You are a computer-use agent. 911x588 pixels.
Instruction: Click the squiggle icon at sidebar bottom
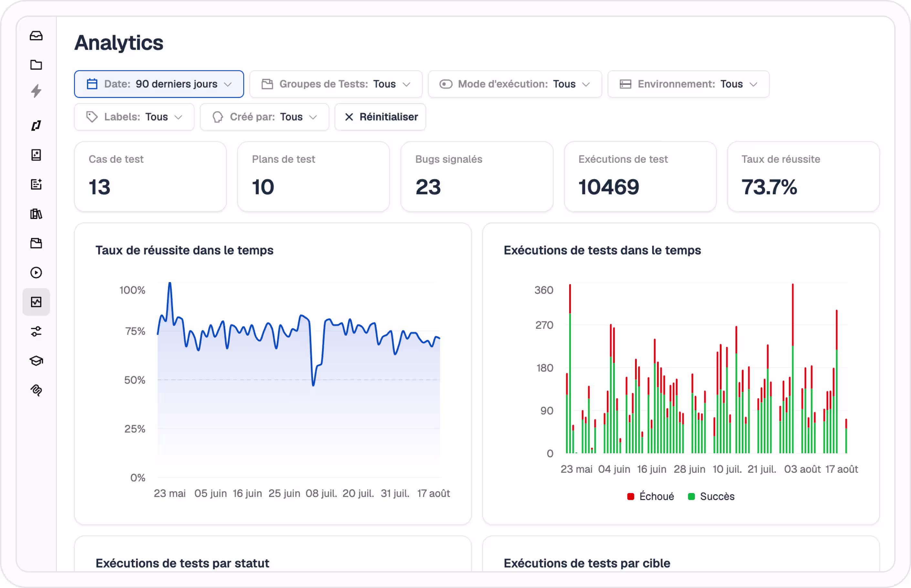[36, 390]
